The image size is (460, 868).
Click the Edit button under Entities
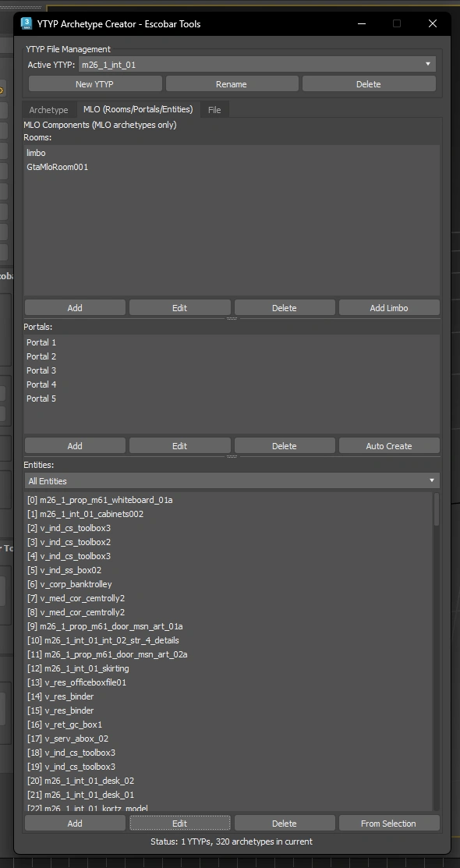click(x=180, y=824)
